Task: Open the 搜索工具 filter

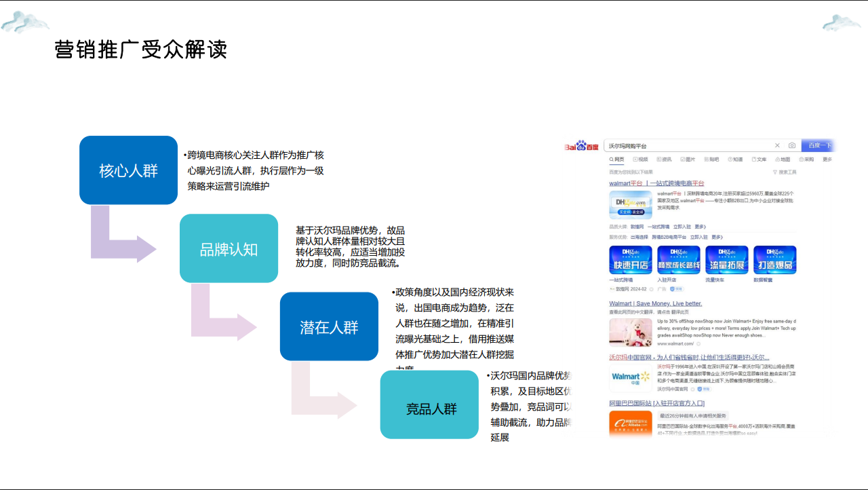Action: tap(785, 172)
